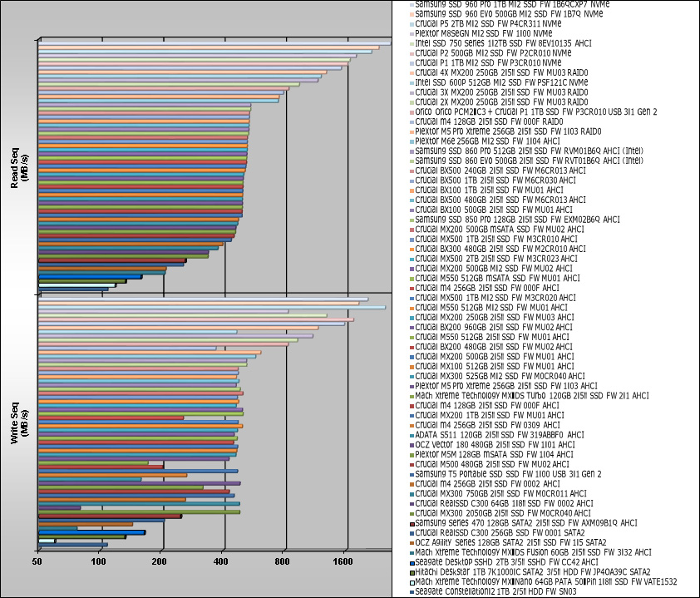This screenshot has width=700, height=598.
Task: Click the 1600 tick label on the horizontal axis
Action: (343, 561)
